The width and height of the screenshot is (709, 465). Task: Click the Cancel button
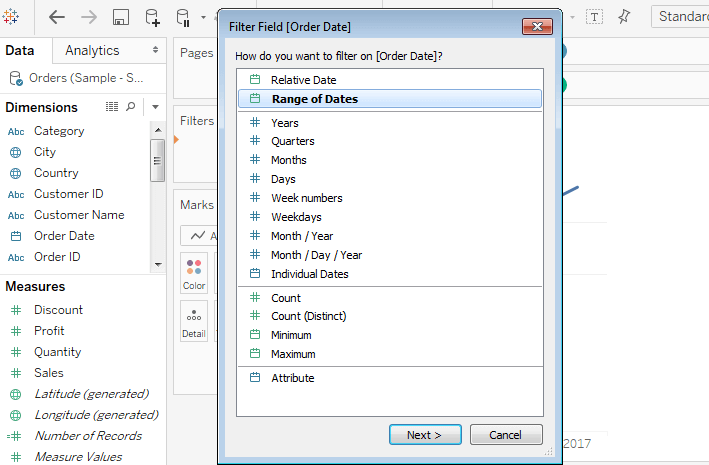[x=506, y=435]
